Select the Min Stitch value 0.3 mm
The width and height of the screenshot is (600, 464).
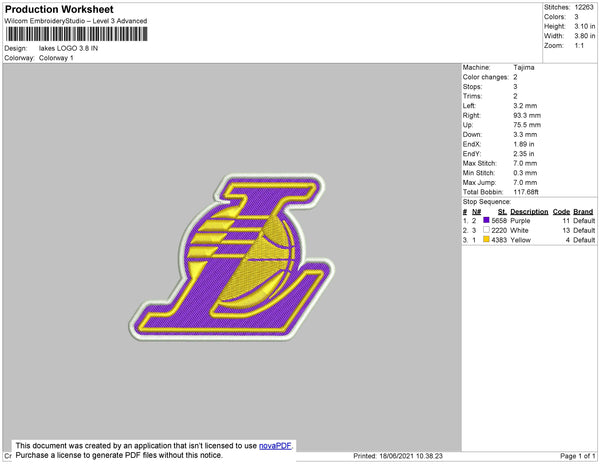pos(525,173)
